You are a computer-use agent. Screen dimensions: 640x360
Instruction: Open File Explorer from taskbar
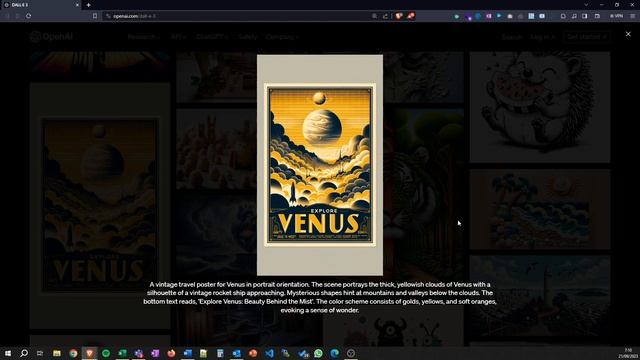point(57,353)
